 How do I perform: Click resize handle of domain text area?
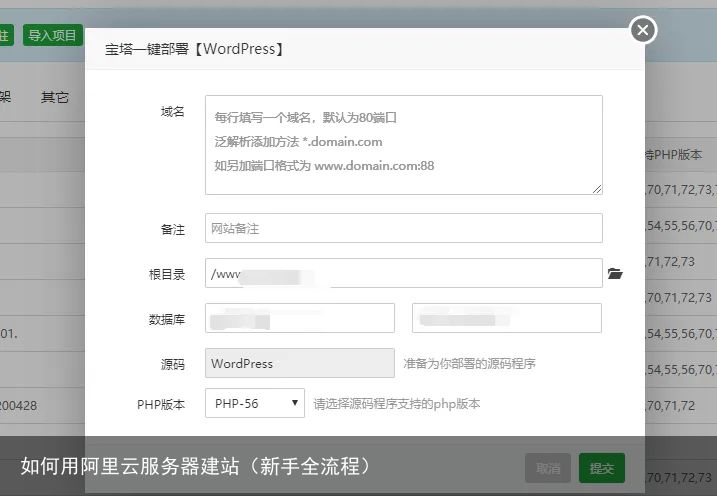pyautogui.click(x=597, y=189)
